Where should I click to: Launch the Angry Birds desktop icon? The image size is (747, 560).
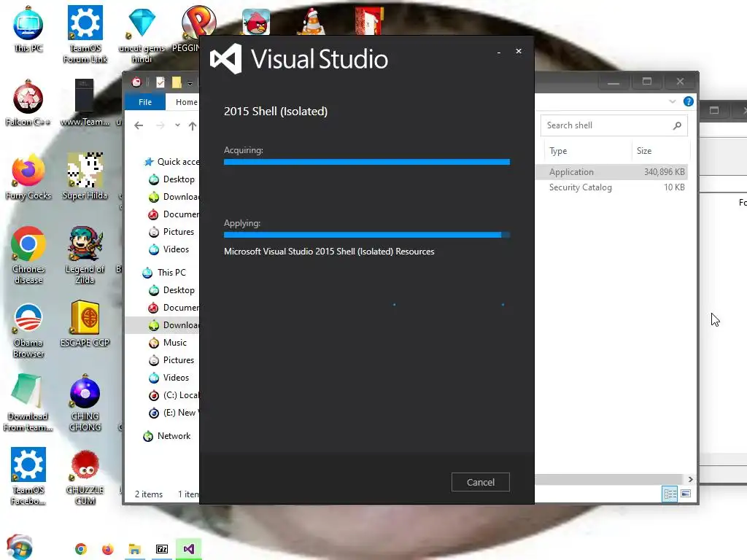point(256,22)
